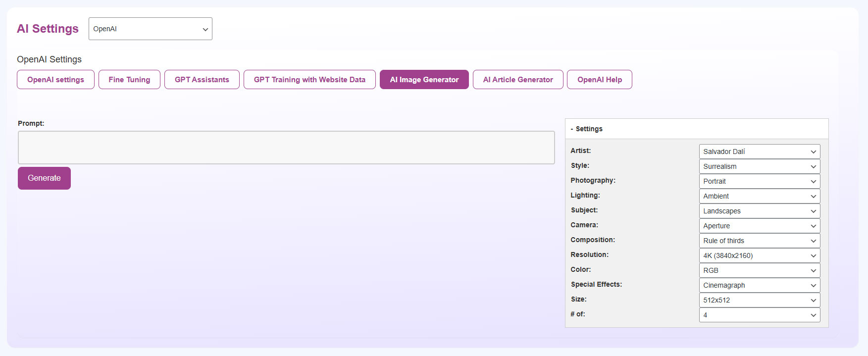Change the Photography dropdown from Portrait
Screen dimensions: 868x356
(759, 181)
